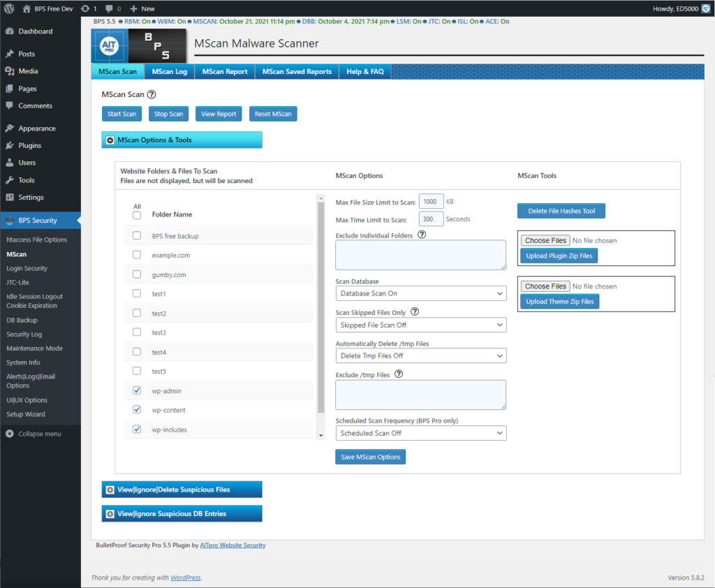Uncheck the wp-content folder checkbox
This screenshot has width=715, height=588.
[137, 410]
